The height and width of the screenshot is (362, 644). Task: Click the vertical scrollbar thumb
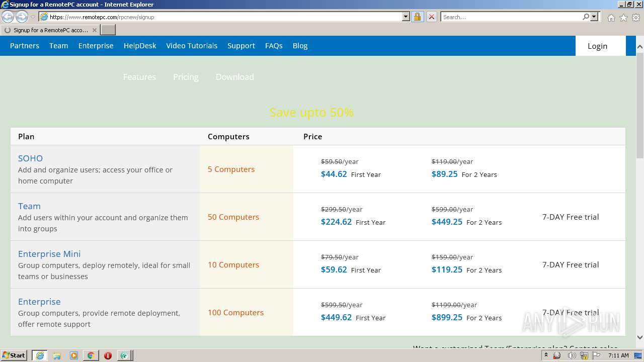click(639, 105)
